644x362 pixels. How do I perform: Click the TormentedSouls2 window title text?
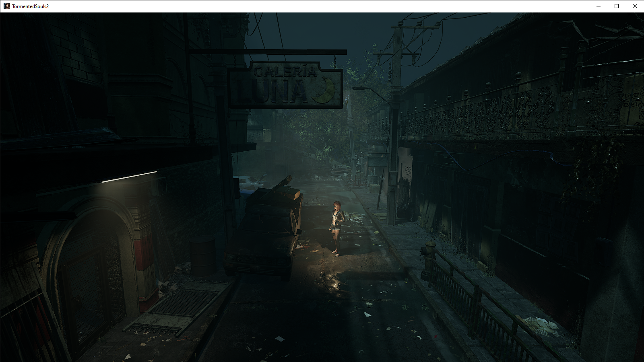[30, 6]
